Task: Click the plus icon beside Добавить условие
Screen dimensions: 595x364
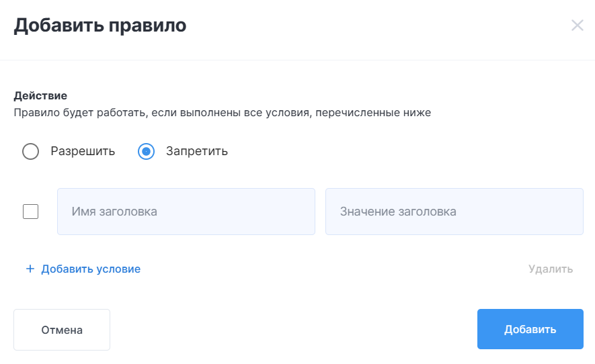Action: click(x=30, y=269)
